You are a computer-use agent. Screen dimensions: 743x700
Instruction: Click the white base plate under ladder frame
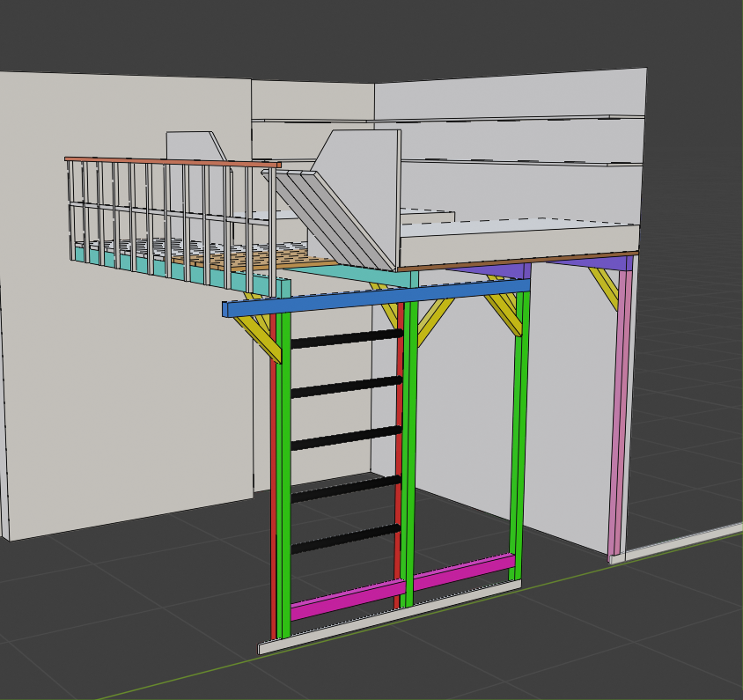pyautogui.click(x=387, y=619)
